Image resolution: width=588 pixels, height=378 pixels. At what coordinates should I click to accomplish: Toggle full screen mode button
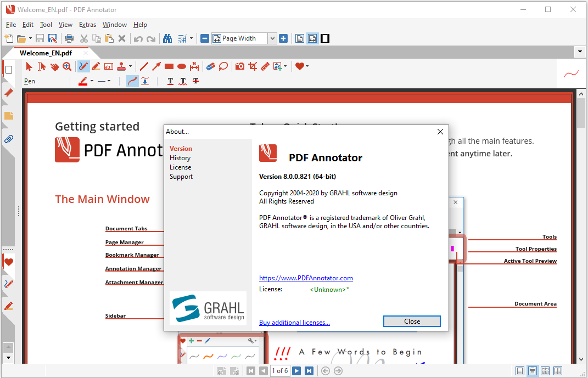coord(325,38)
